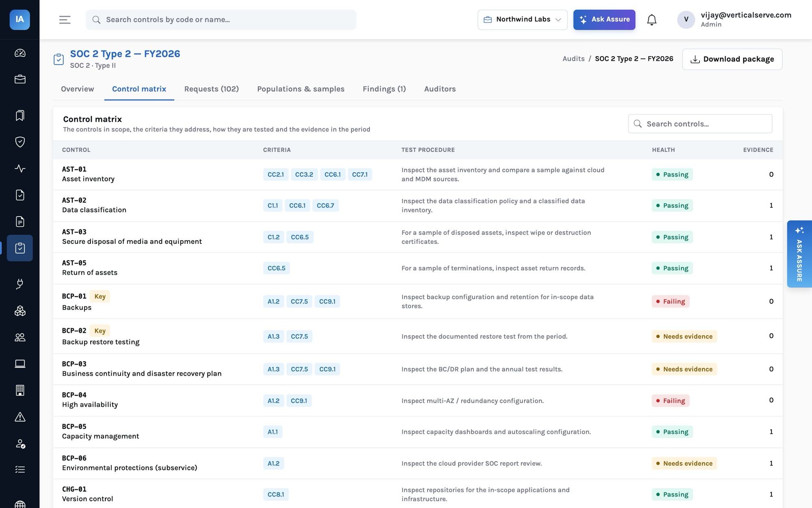Open the Populations & samples tab
Viewport: 812px width, 508px height.
tap(301, 89)
